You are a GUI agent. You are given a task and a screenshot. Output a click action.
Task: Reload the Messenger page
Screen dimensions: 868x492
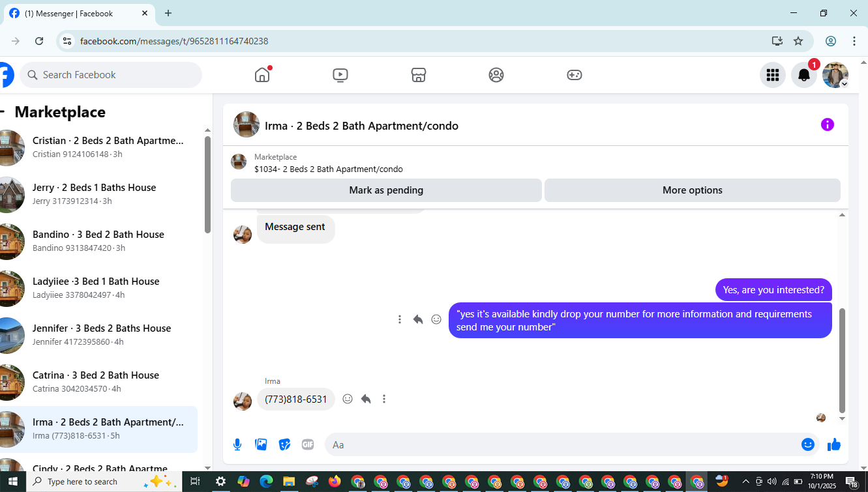39,41
